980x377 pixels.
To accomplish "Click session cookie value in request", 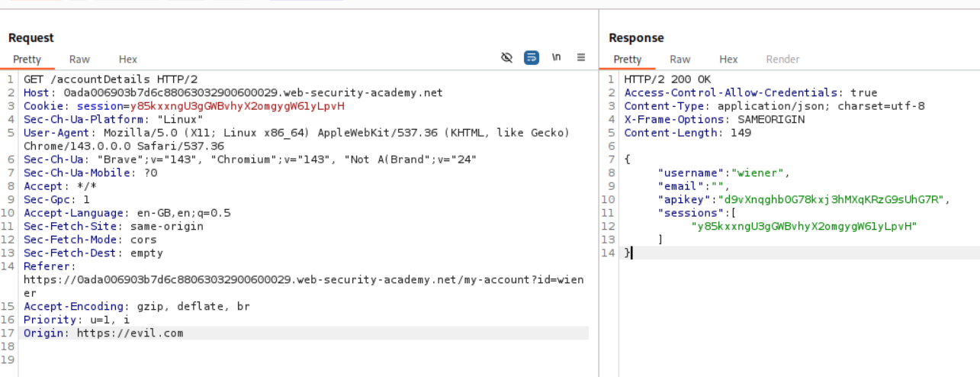I will [x=237, y=106].
